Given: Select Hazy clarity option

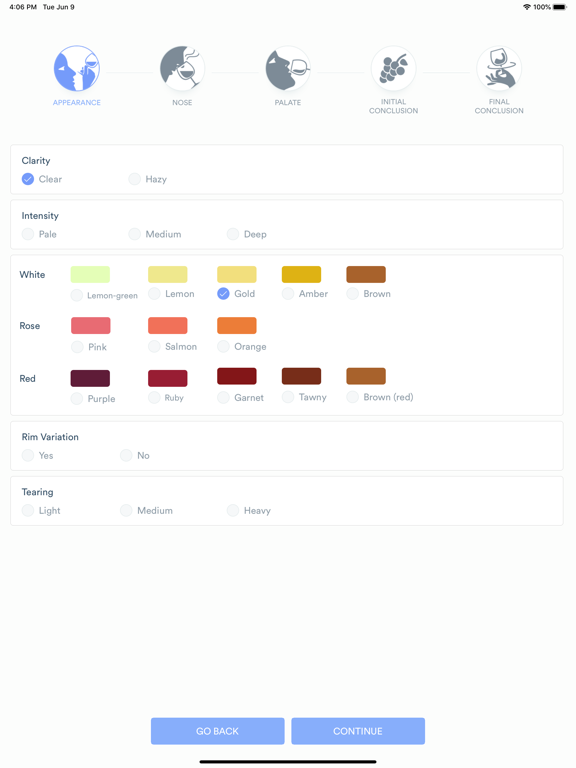Looking at the screenshot, I should pyautogui.click(x=135, y=179).
